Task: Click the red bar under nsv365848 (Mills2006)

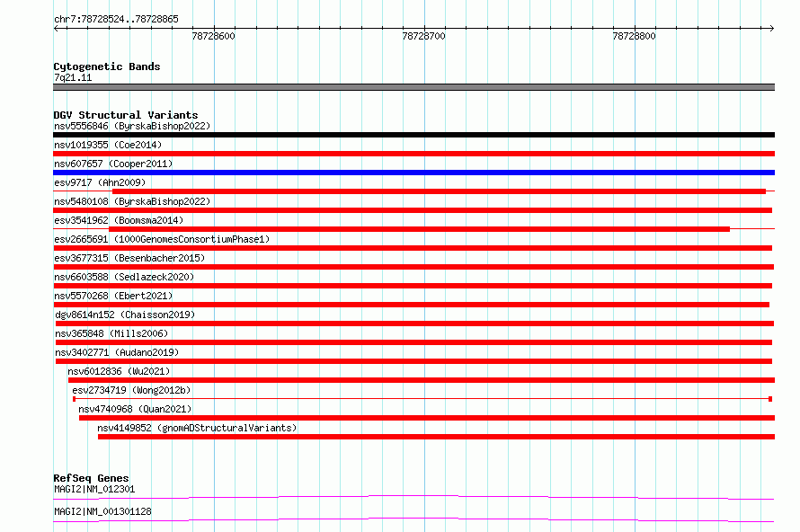Action: click(x=413, y=342)
